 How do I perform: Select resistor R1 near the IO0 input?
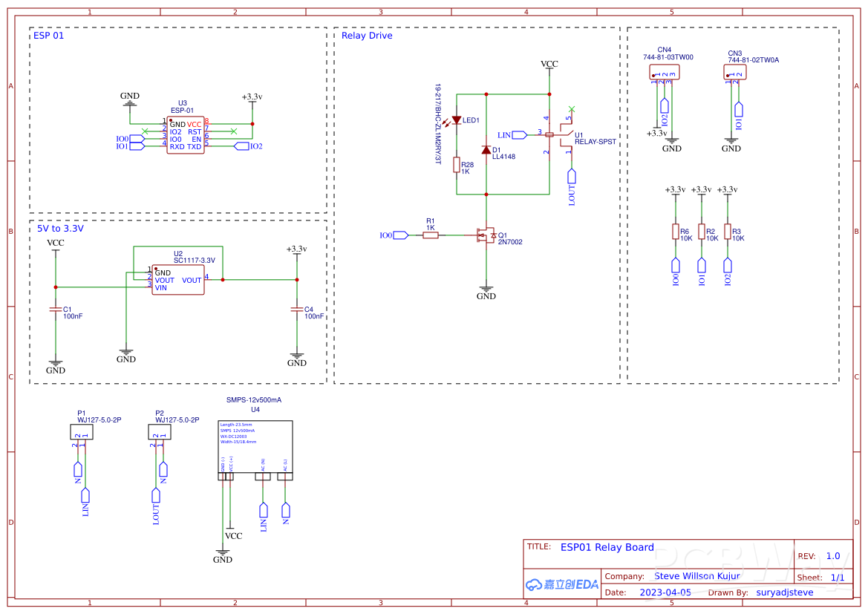pos(430,235)
